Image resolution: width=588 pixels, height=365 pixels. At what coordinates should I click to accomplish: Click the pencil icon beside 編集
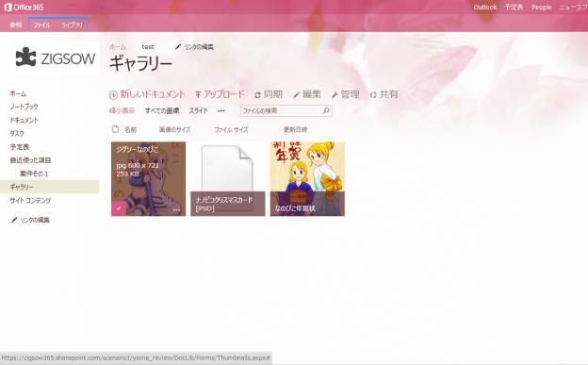pyautogui.click(x=296, y=95)
